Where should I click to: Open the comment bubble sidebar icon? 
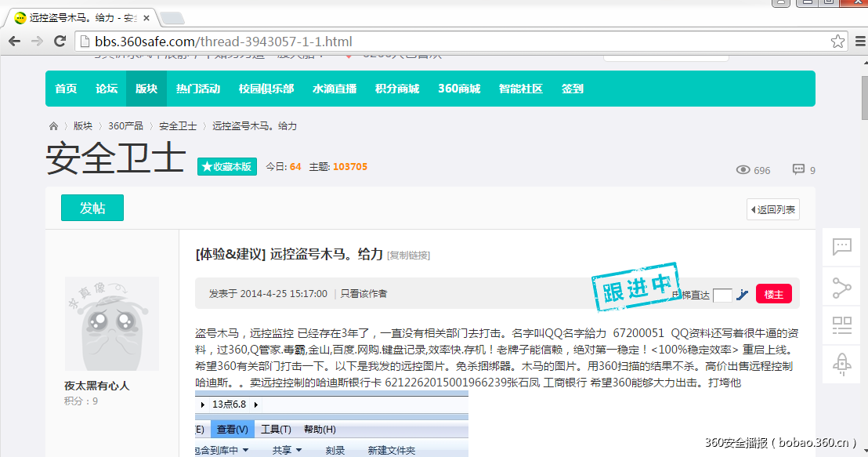coord(841,248)
